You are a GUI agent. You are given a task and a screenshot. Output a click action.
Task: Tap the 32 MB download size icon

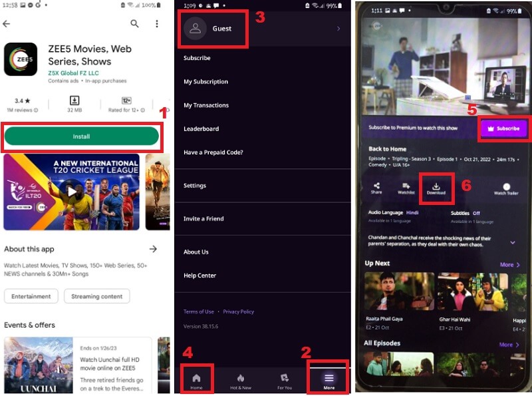click(74, 100)
